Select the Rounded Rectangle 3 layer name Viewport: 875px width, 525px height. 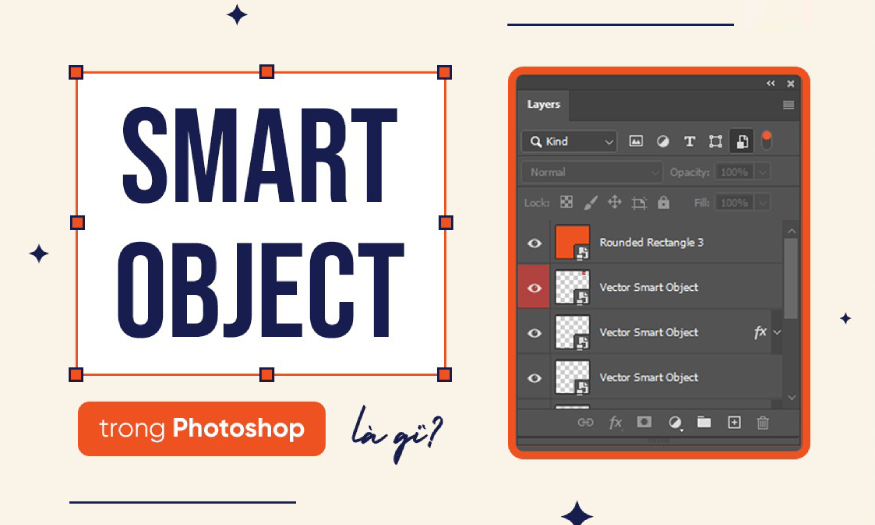click(x=651, y=243)
